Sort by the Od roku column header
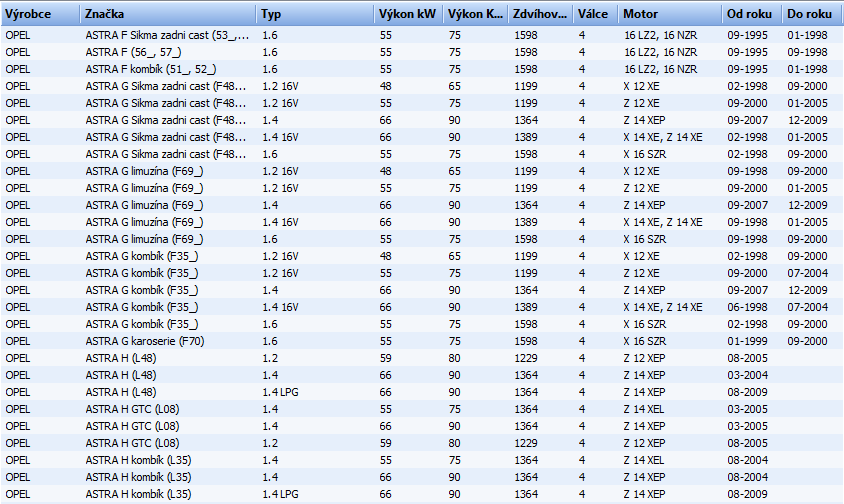The image size is (844, 504). pyautogui.click(x=752, y=14)
